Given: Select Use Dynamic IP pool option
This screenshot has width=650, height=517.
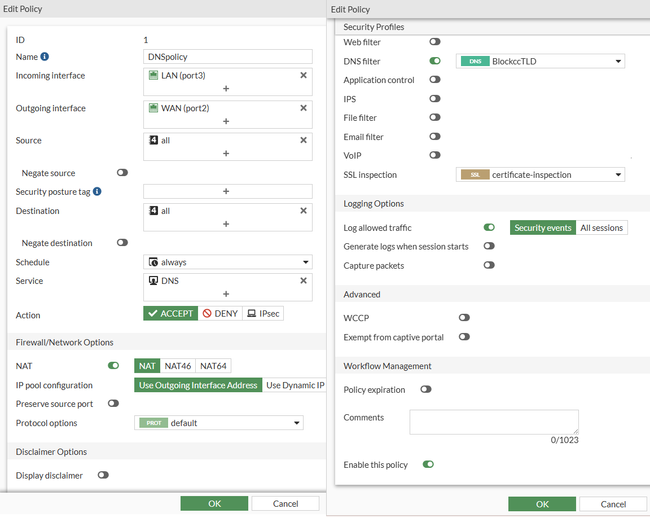Looking at the screenshot, I should (294, 385).
